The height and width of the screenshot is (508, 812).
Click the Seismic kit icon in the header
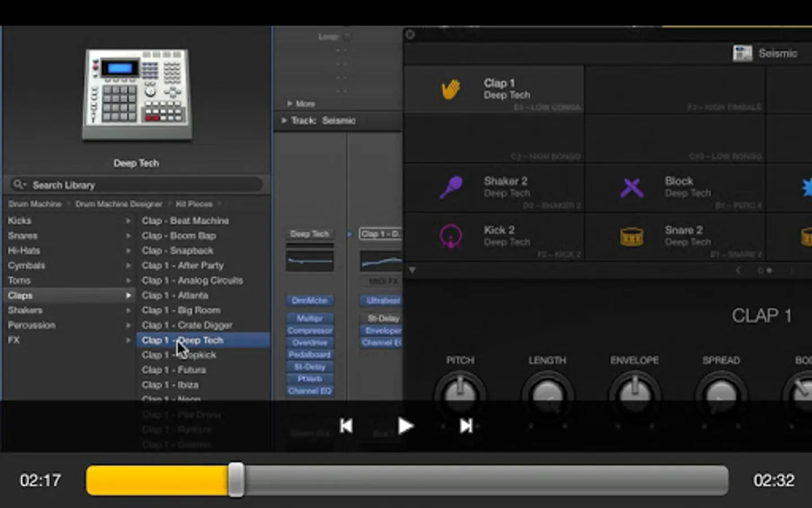tap(742, 53)
